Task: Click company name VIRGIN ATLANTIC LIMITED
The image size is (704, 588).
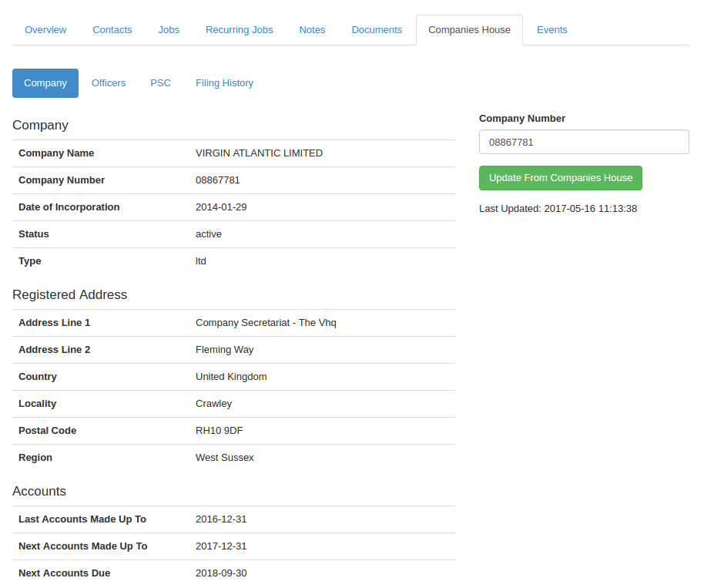Action: 259,153
